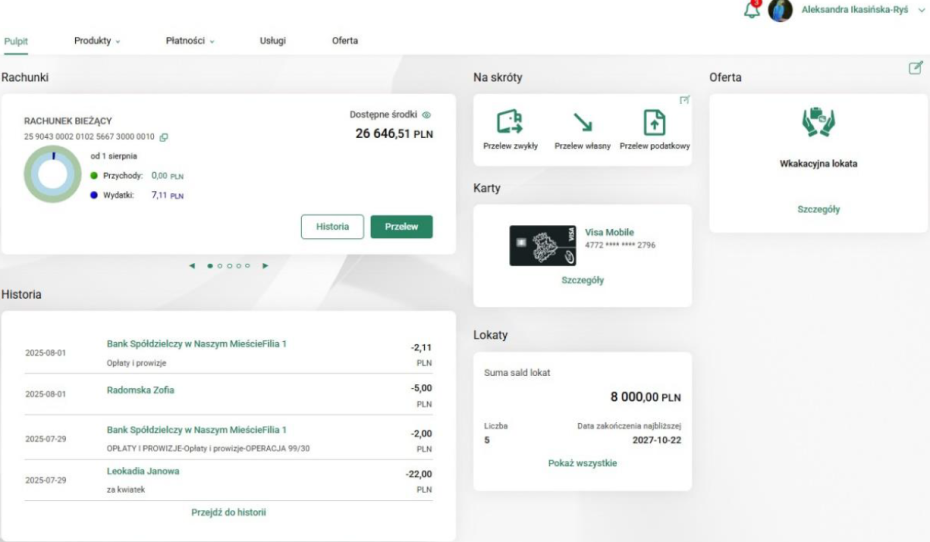Click the Przelew własny arrow icon
Viewport: 930px width, 542px height.
tap(582, 123)
